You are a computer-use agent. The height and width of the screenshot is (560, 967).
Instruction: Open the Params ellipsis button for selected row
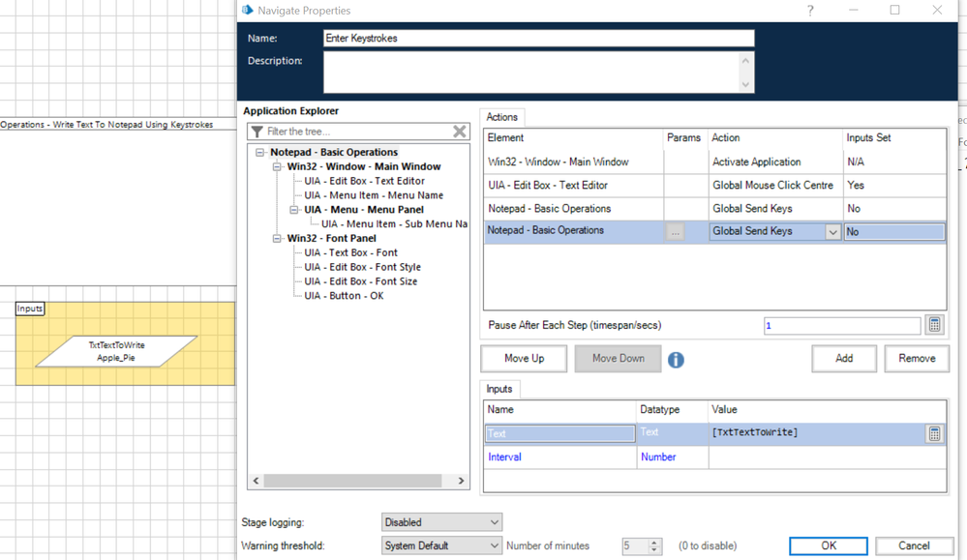[675, 232]
